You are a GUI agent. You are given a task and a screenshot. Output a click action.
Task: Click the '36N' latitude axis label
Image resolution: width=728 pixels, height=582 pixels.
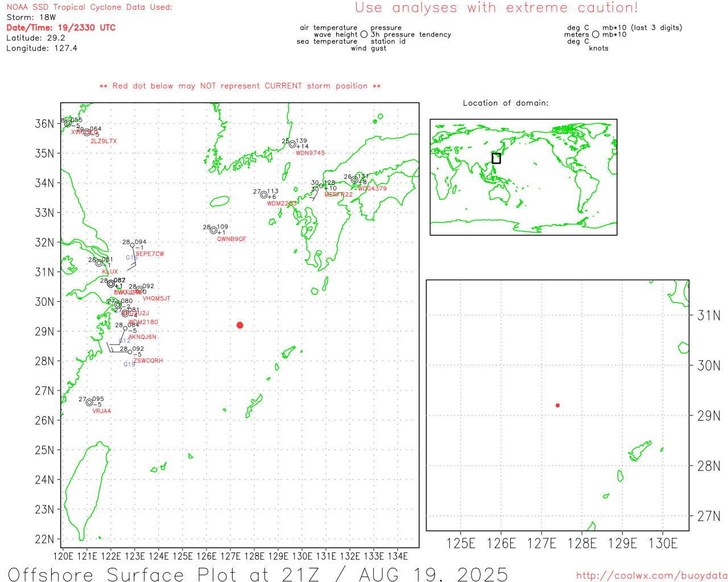44,123
